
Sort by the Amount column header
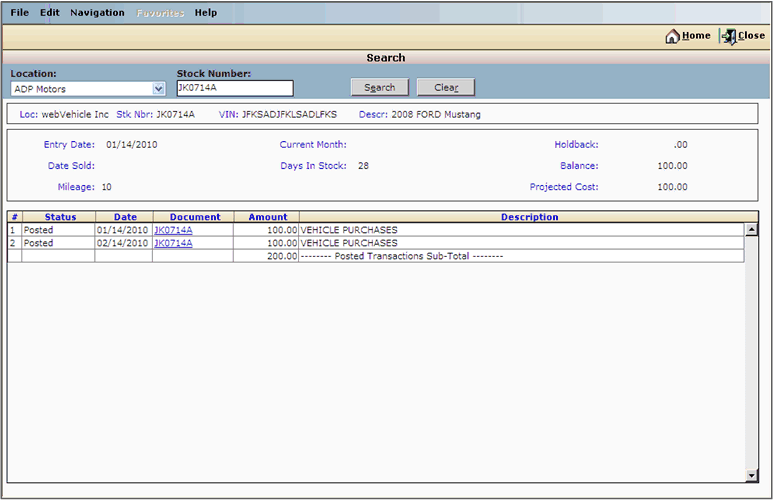click(x=268, y=217)
